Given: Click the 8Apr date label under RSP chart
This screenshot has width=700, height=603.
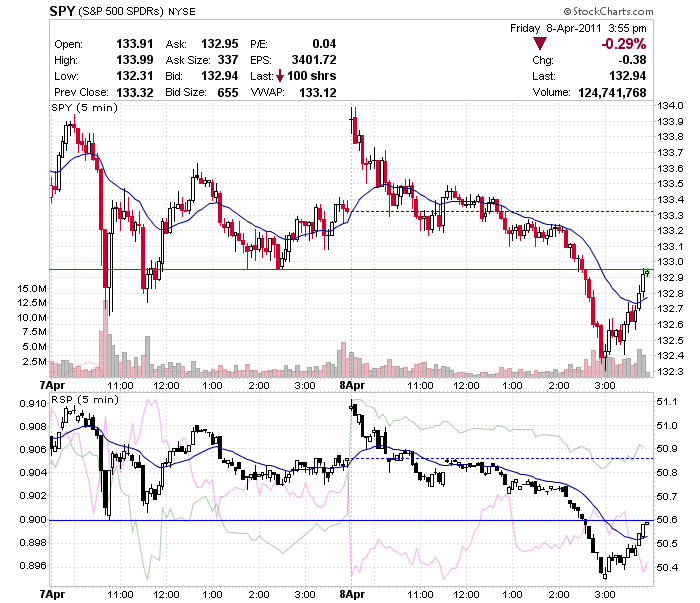Looking at the screenshot, I should click(352, 595).
